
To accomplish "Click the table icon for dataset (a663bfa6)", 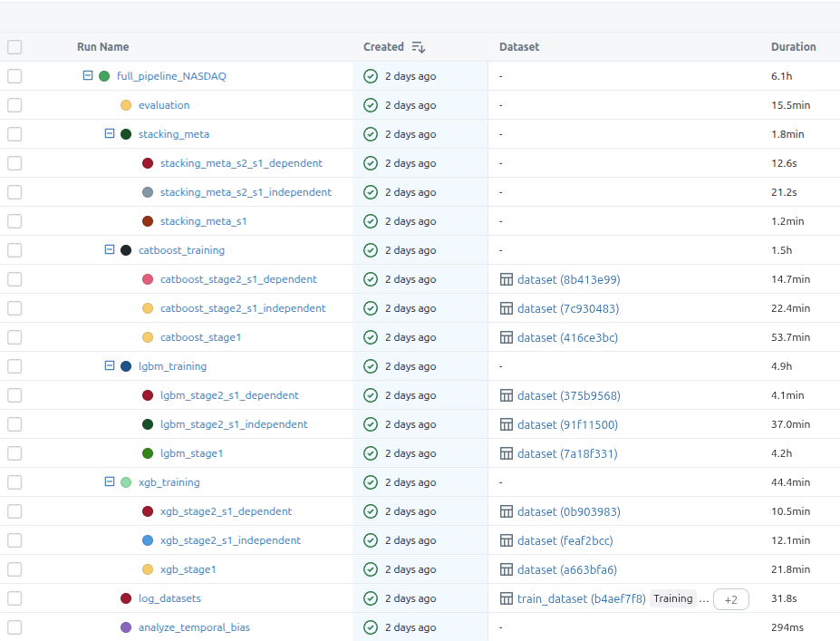I will (x=507, y=569).
